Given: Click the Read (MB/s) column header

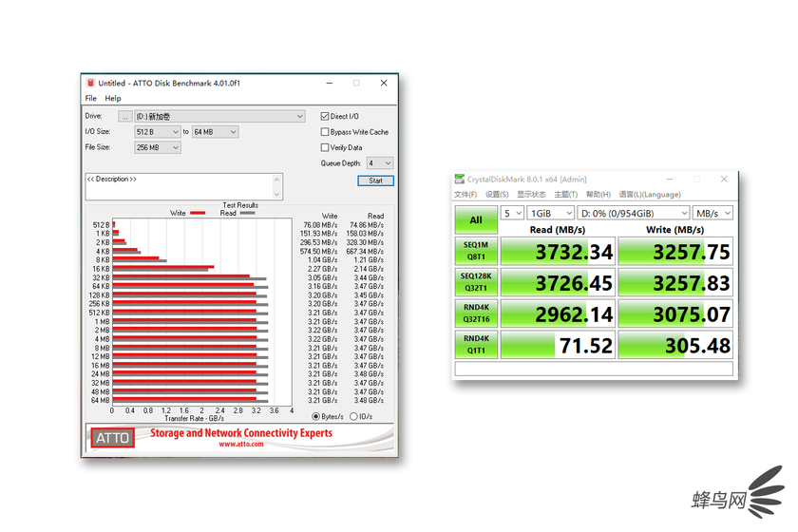Looking at the screenshot, I should point(558,230).
